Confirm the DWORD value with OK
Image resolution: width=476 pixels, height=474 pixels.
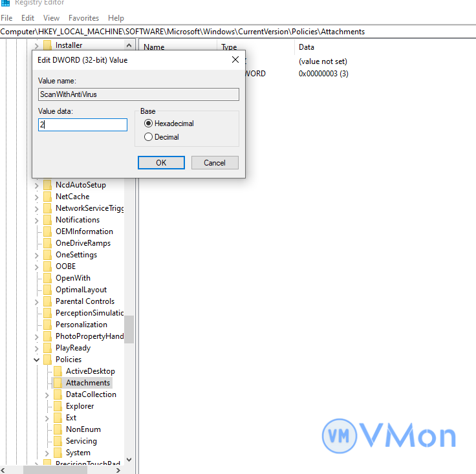(161, 163)
